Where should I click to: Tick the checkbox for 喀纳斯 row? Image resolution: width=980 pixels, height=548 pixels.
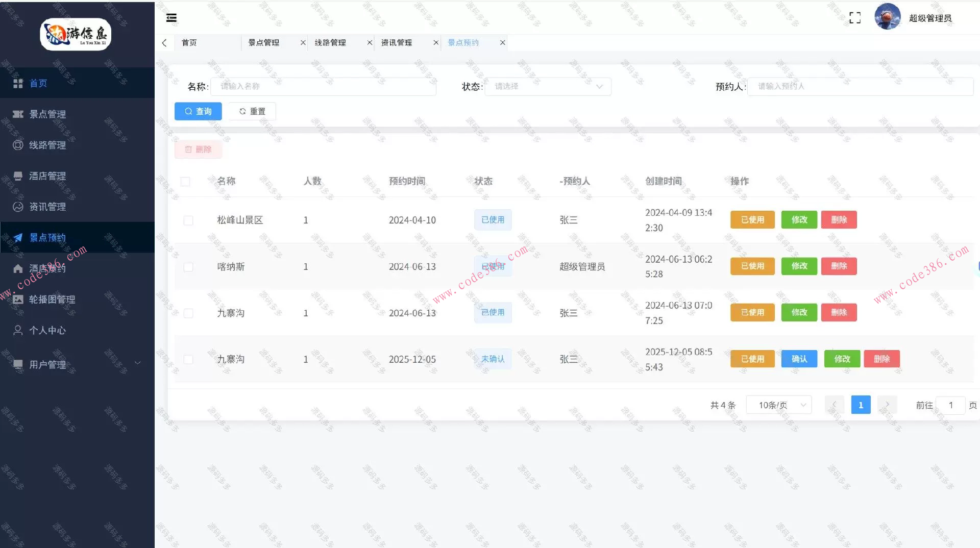[188, 267]
